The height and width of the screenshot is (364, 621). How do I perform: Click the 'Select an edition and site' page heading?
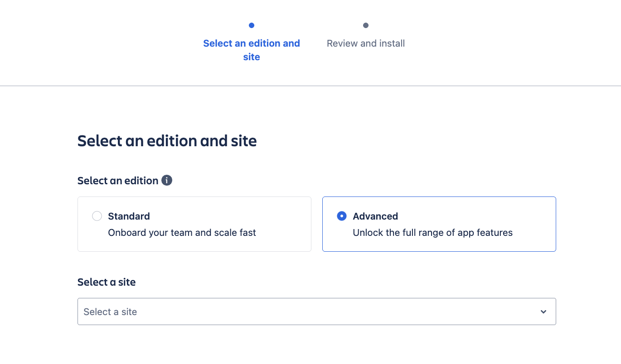pyautogui.click(x=167, y=141)
